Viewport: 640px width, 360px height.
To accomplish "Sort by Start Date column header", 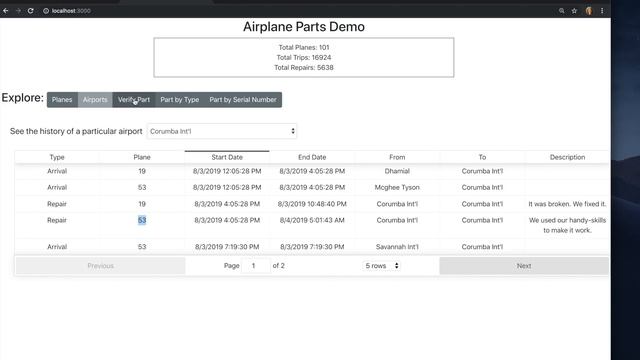I will [227, 157].
